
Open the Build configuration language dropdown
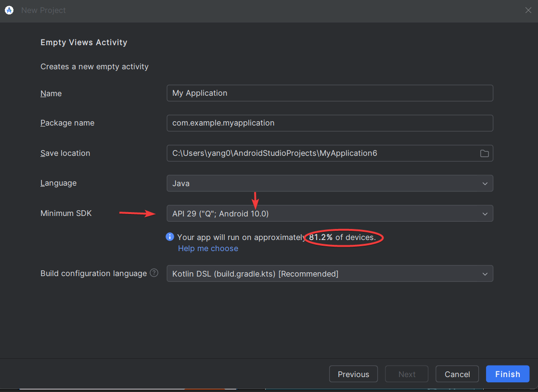click(330, 274)
